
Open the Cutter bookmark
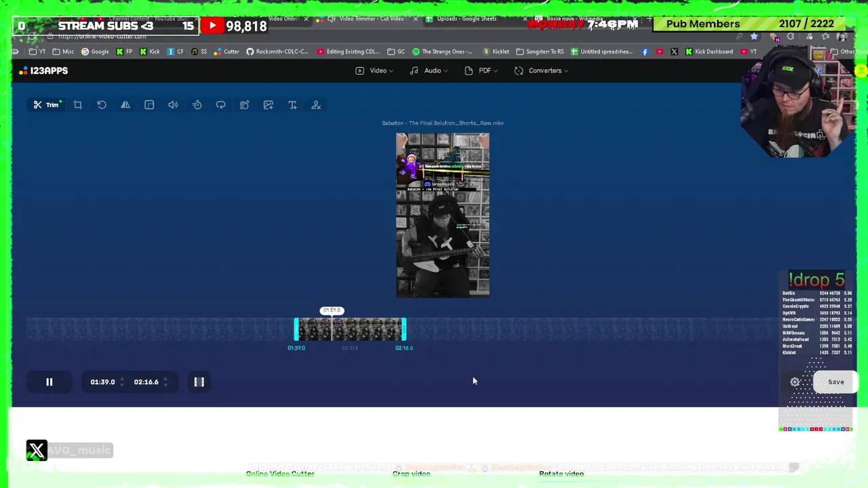226,52
